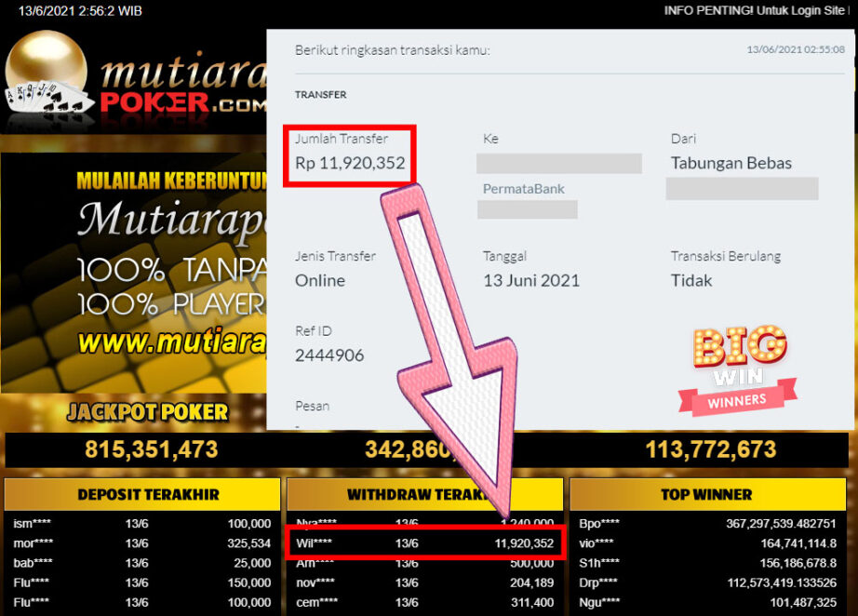The image size is (858, 616).
Task: Click the winning amount 164,741,114.8
Action: [798, 543]
